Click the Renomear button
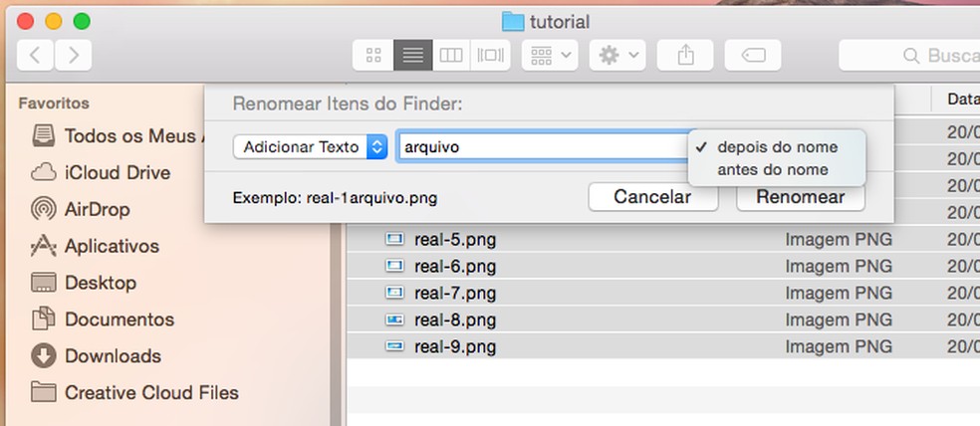 tap(801, 197)
